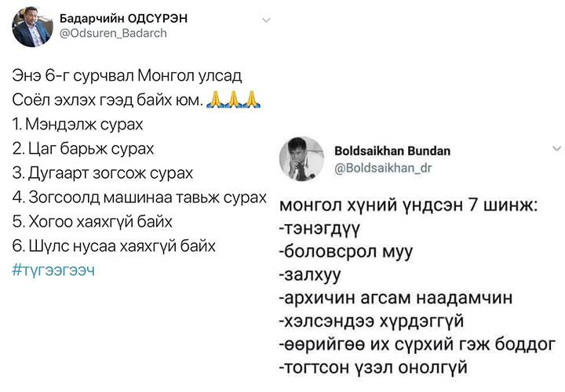Expand the chevron menu on Odsuren's tweet
The height and width of the screenshot is (392, 565).
click(x=266, y=20)
